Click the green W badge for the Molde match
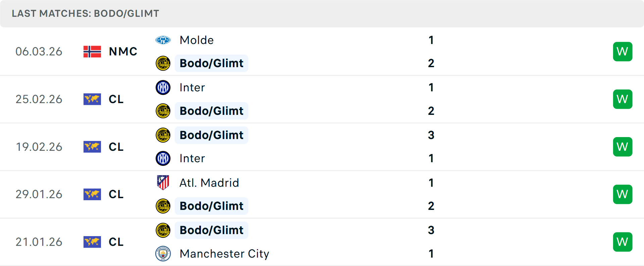644x266 pixels. [x=623, y=51]
